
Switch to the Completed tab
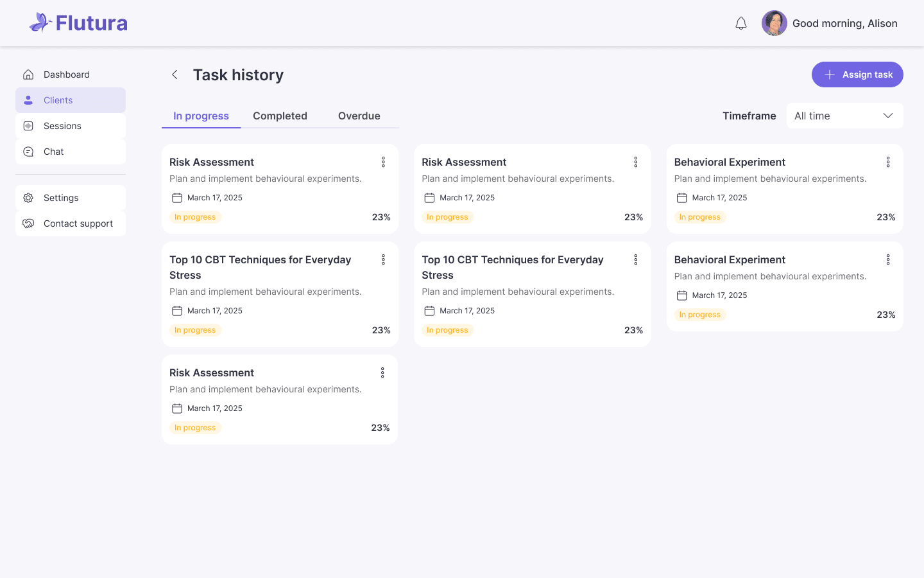click(x=280, y=116)
